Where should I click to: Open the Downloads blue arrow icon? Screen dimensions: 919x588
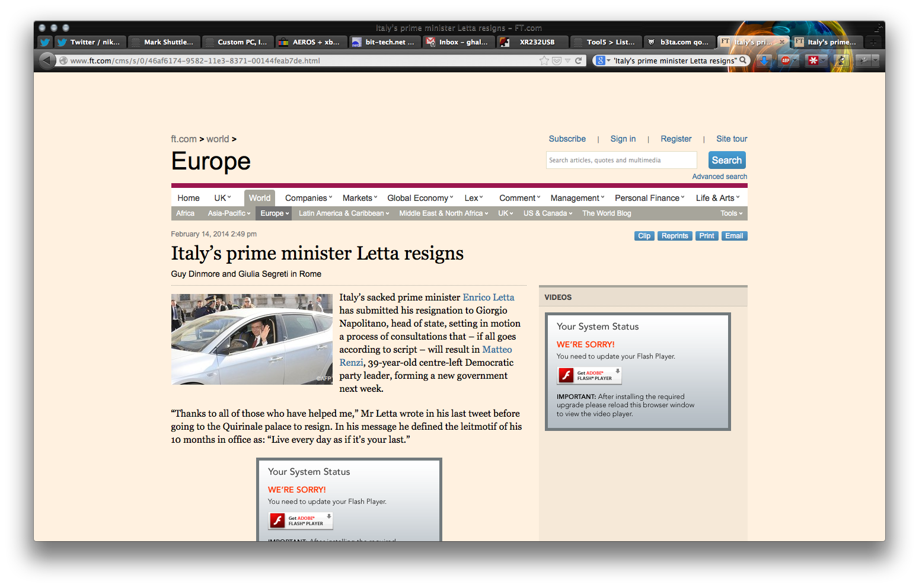(x=764, y=60)
